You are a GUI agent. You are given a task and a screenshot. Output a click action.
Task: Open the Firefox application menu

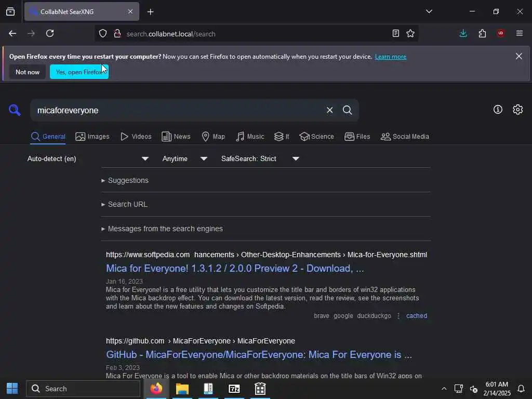click(520, 33)
